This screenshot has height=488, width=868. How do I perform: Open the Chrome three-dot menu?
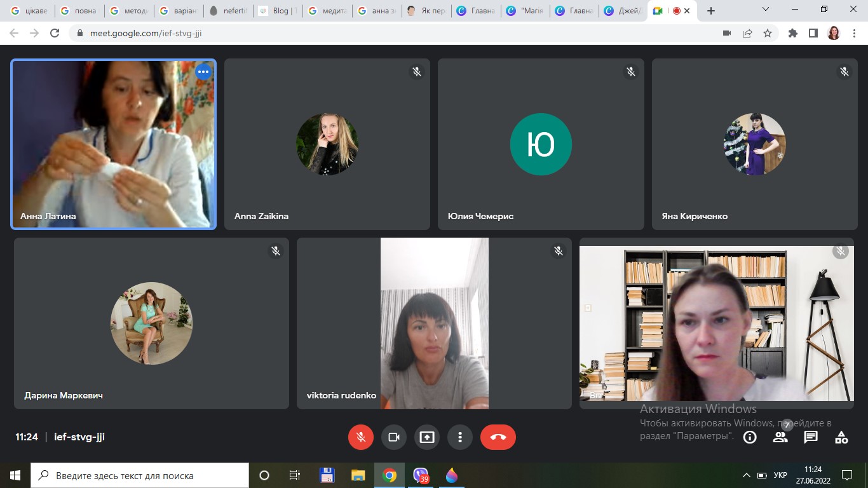coord(854,33)
